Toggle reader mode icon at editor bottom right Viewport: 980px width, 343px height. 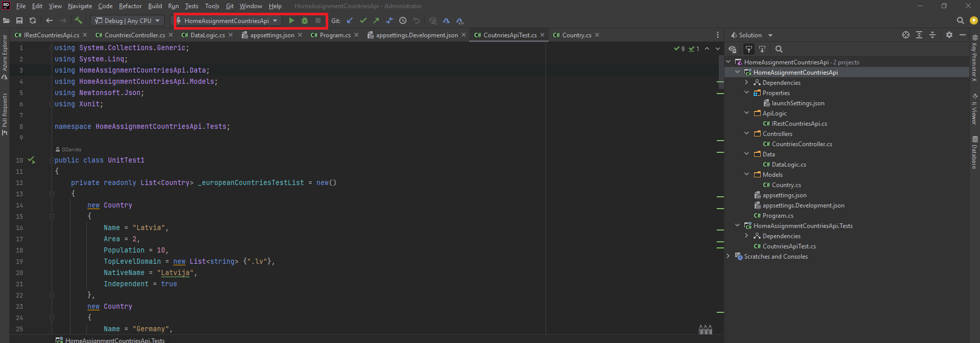705,330
